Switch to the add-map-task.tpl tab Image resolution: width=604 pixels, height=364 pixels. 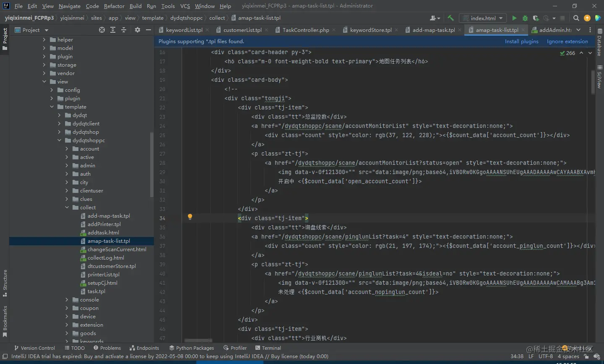(x=433, y=30)
